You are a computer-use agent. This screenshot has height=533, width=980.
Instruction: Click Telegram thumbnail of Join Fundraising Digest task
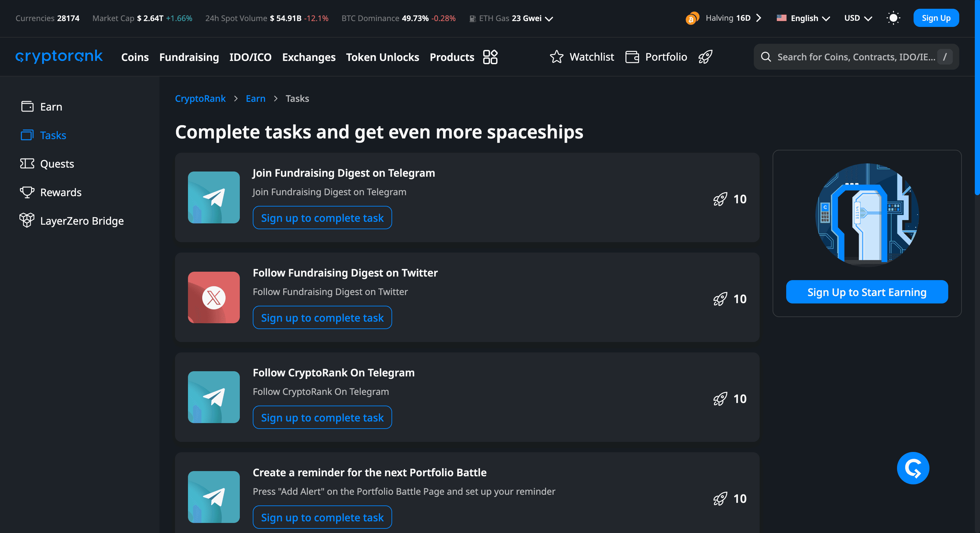click(214, 197)
